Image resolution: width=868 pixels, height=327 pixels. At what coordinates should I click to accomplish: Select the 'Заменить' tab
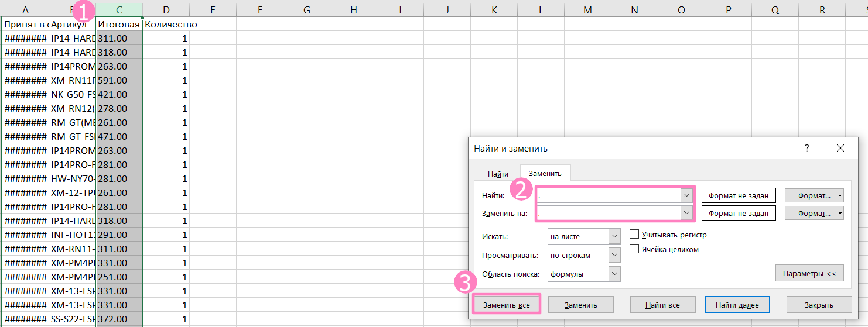[545, 174]
